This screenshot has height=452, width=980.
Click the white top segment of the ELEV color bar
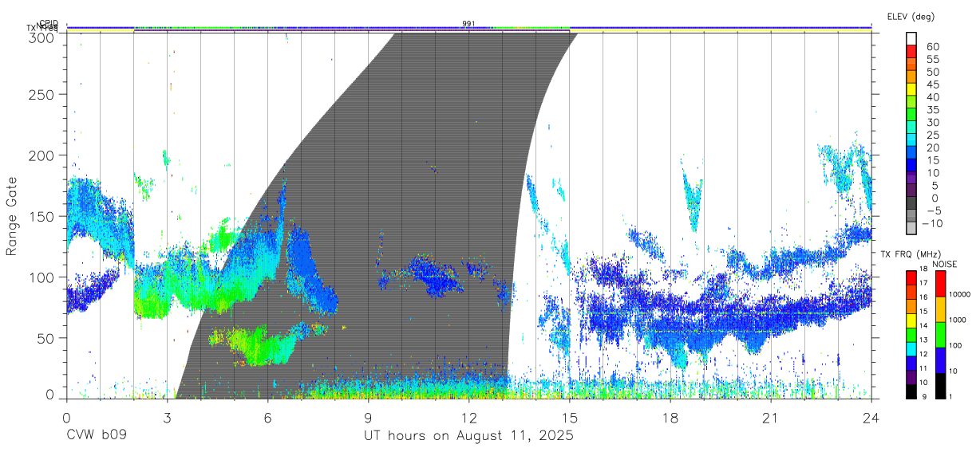(912, 39)
